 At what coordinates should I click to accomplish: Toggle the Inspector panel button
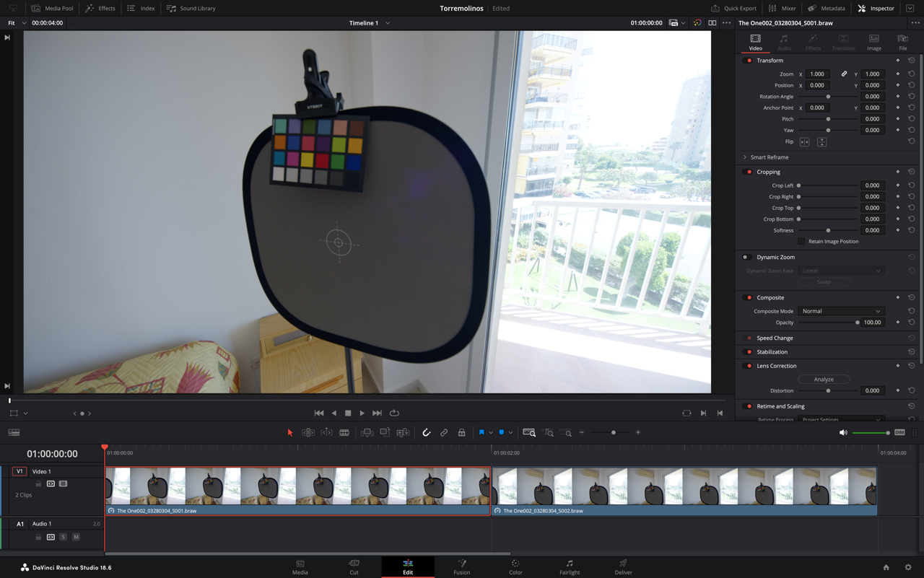click(x=876, y=9)
